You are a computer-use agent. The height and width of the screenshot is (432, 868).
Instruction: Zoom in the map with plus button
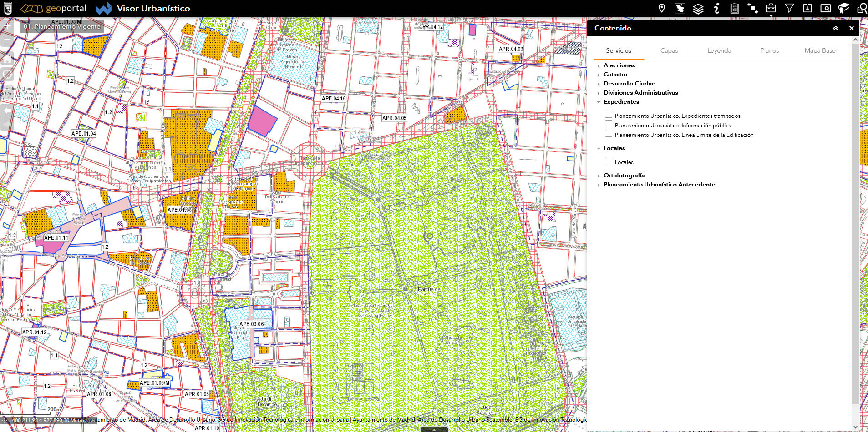pos(7,27)
